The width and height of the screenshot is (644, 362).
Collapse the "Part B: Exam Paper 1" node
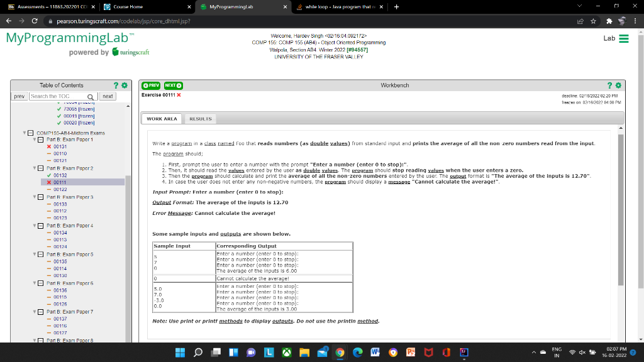pos(40,140)
